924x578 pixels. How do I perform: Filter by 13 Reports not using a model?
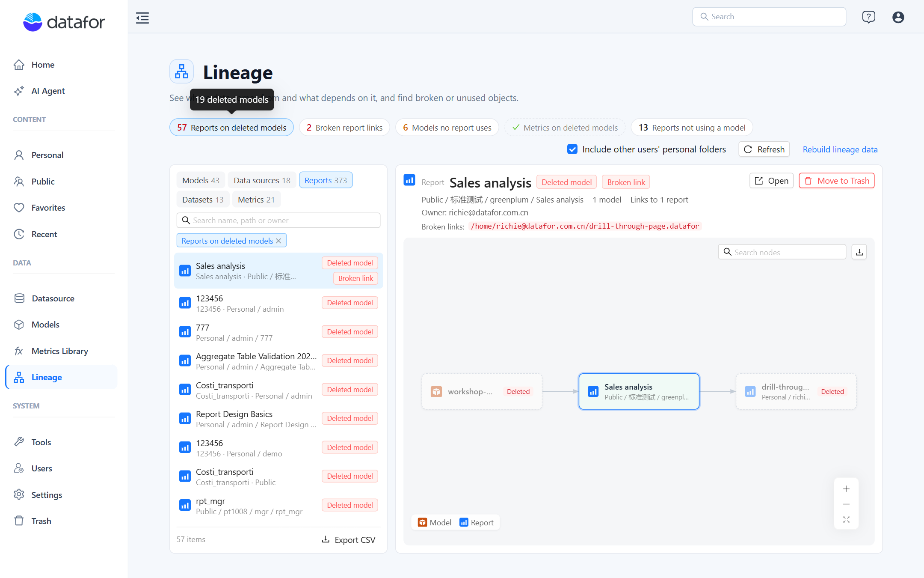[692, 128]
